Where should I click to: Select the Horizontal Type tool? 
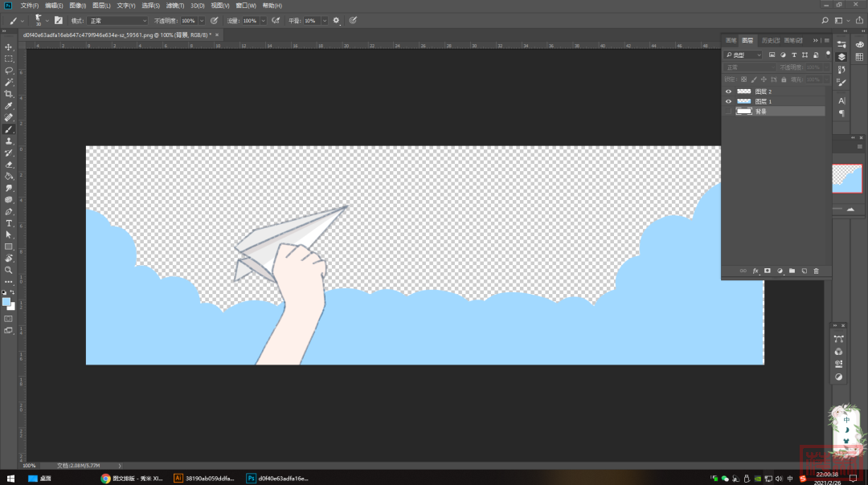coord(9,222)
